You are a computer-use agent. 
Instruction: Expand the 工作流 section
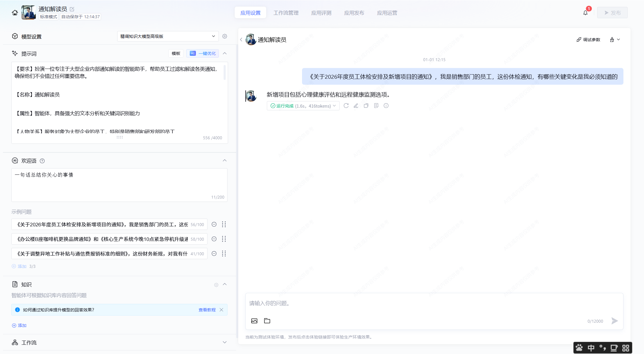coord(225,342)
